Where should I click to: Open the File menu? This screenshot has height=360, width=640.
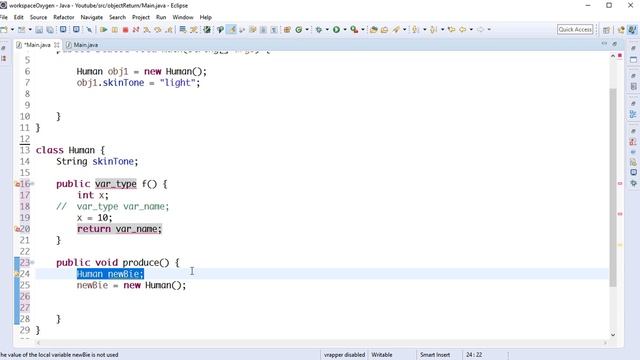[x=4, y=17]
